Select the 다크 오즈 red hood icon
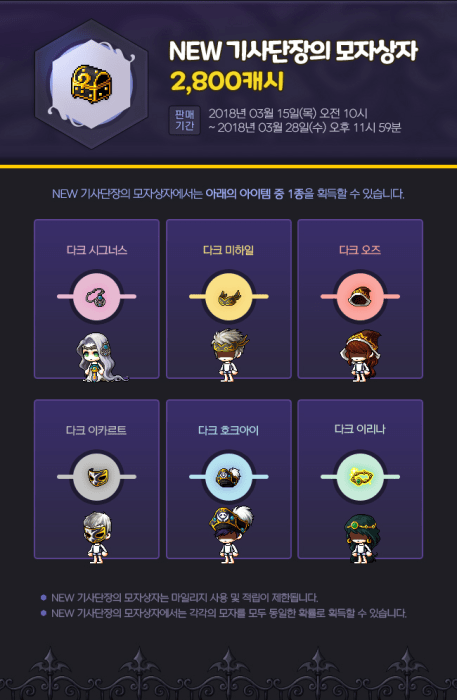The height and width of the screenshot is (700, 457). (360, 296)
